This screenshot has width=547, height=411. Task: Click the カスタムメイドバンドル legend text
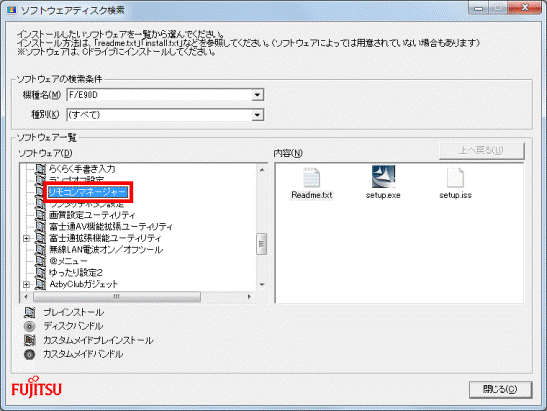pos(83,354)
